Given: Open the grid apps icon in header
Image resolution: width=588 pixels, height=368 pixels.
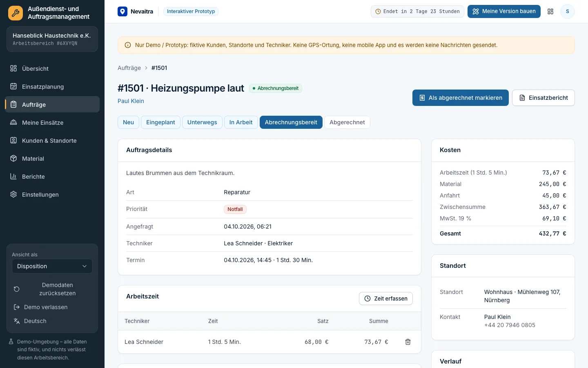Looking at the screenshot, I should (550, 11).
